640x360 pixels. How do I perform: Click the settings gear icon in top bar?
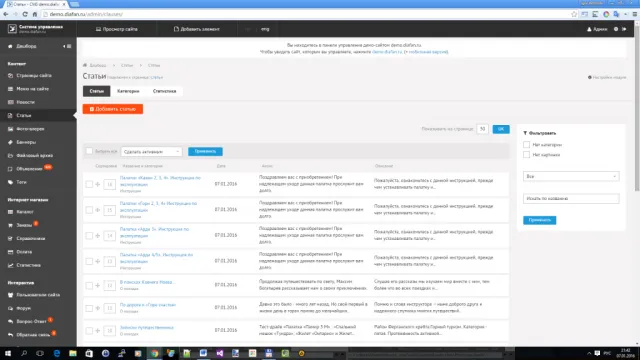(616, 29)
